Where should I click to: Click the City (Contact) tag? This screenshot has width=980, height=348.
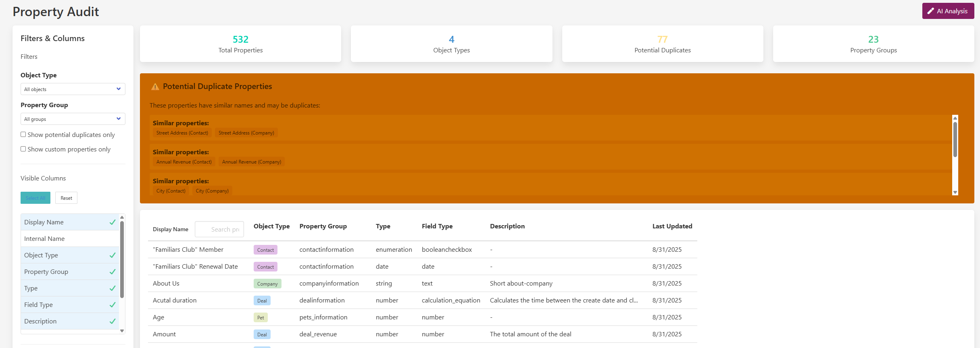pyautogui.click(x=171, y=191)
